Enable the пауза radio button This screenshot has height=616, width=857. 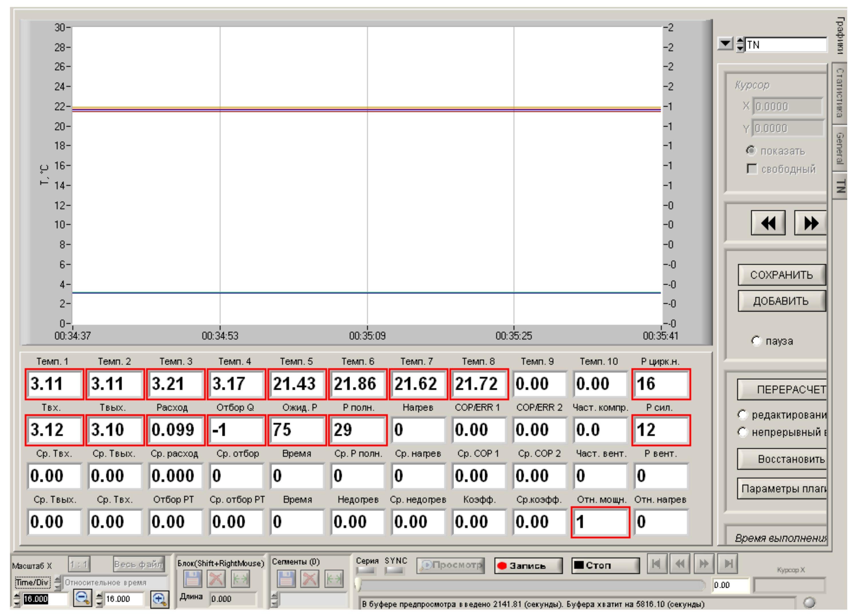(x=756, y=341)
